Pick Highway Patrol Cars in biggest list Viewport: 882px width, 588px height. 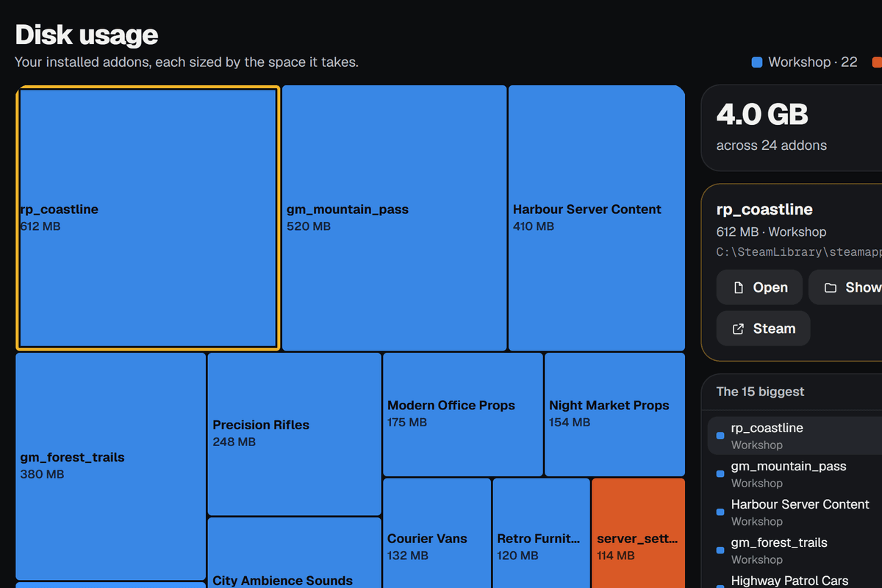coord(795,581)
